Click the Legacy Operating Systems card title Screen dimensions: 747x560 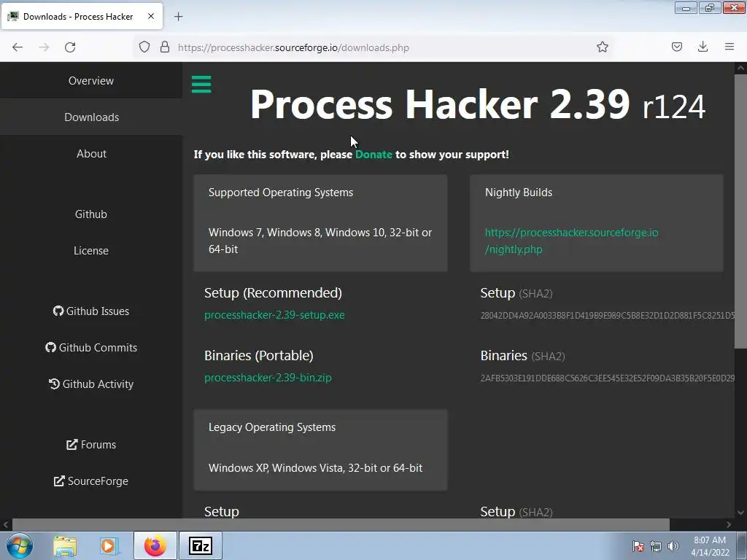pos(272,427)
